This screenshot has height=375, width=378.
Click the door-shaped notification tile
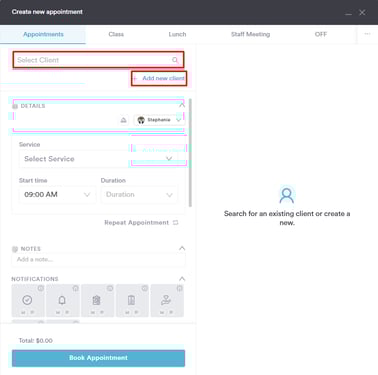point(132,300)
